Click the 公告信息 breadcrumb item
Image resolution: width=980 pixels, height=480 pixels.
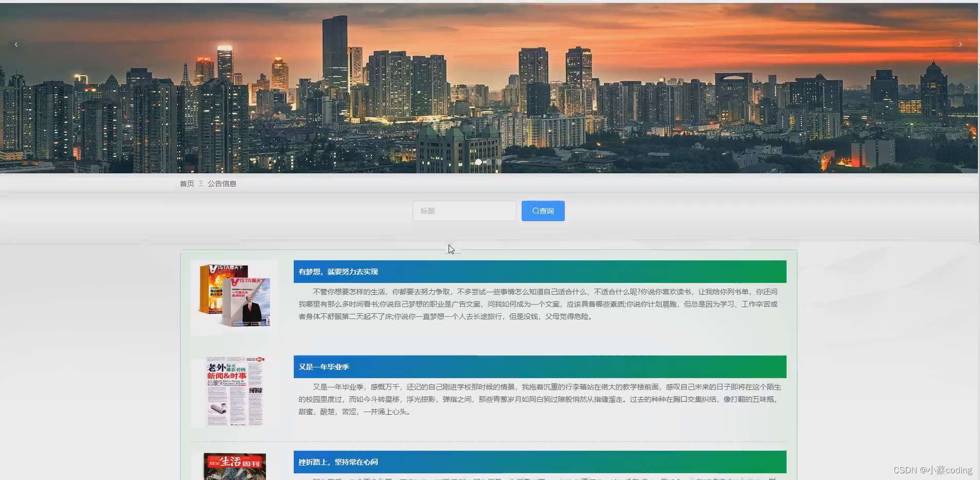click(x=222, y=184)
